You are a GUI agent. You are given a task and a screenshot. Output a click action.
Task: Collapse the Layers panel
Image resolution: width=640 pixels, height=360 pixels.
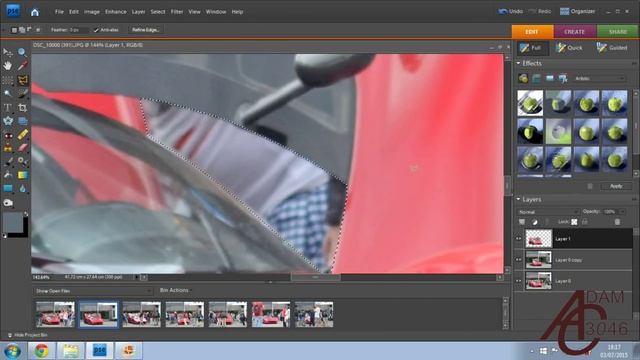(518, 199)
